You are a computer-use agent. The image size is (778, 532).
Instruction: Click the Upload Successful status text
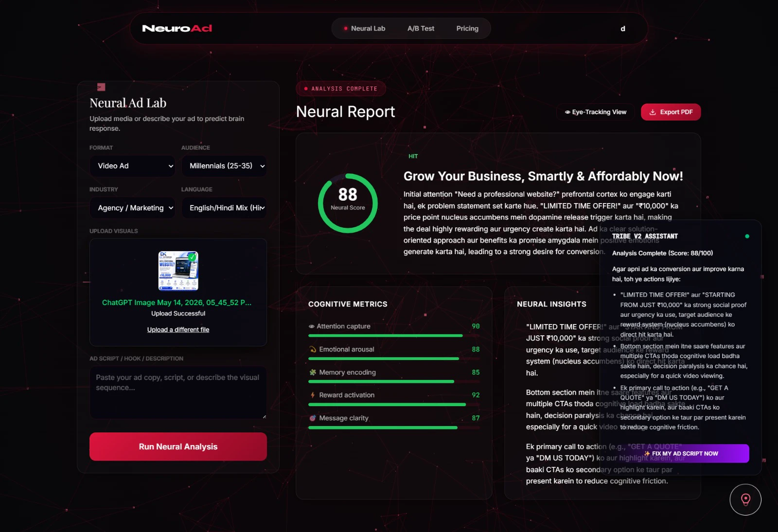click(178, 313)
